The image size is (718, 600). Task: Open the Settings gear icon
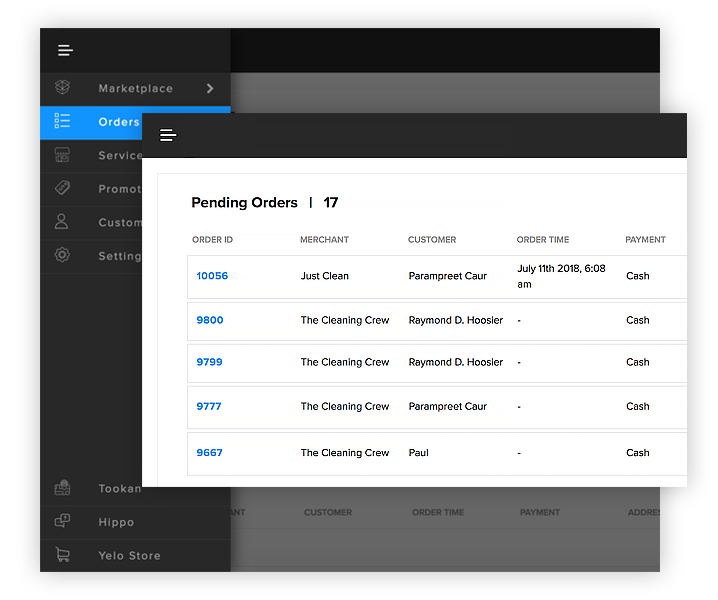pos(62,255)
